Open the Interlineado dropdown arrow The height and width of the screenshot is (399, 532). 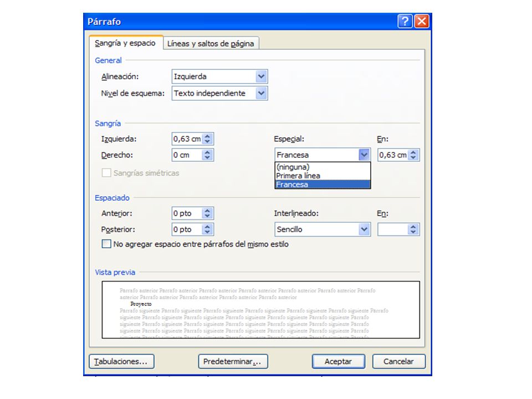click(x=364, y=229)
